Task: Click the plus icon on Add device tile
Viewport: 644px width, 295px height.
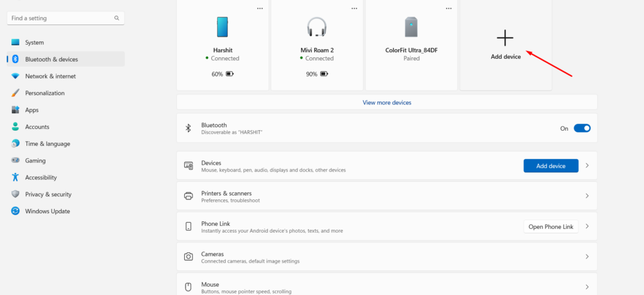Action: click(x=505, y=38)
